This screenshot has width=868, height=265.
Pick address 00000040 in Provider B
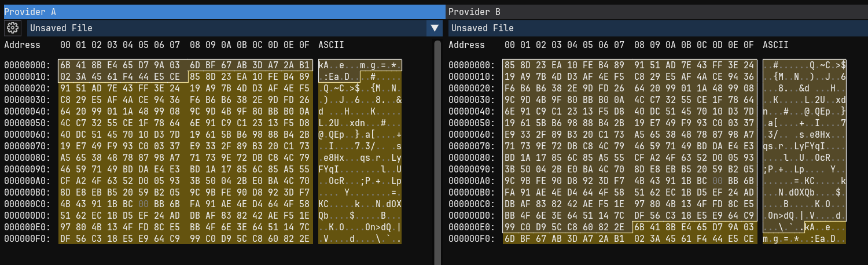coord(472,111)
